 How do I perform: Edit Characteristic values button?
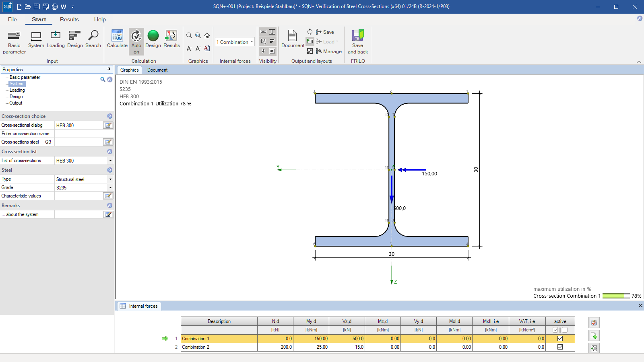coord(108,196)
